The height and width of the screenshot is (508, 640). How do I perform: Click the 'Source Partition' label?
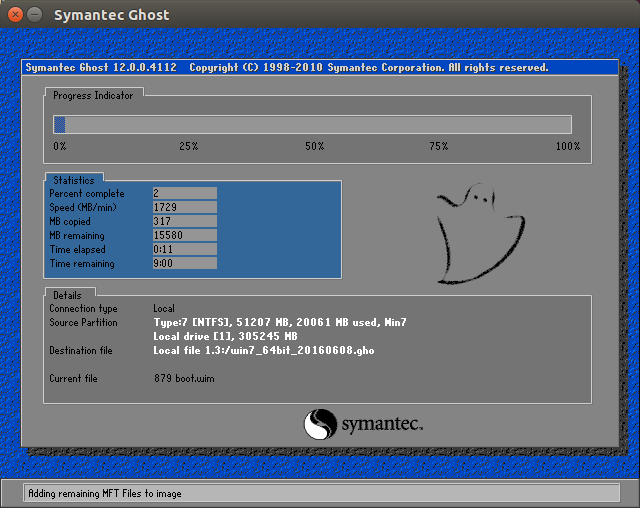83,322
